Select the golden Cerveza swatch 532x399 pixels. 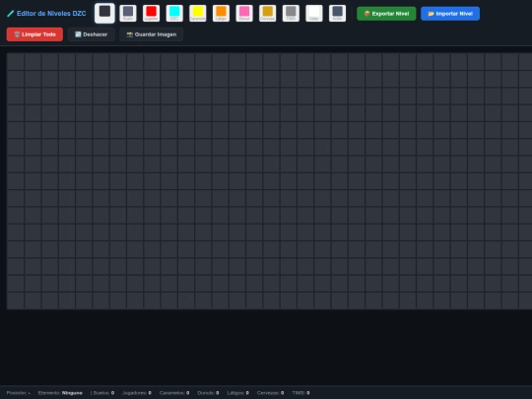267,13
